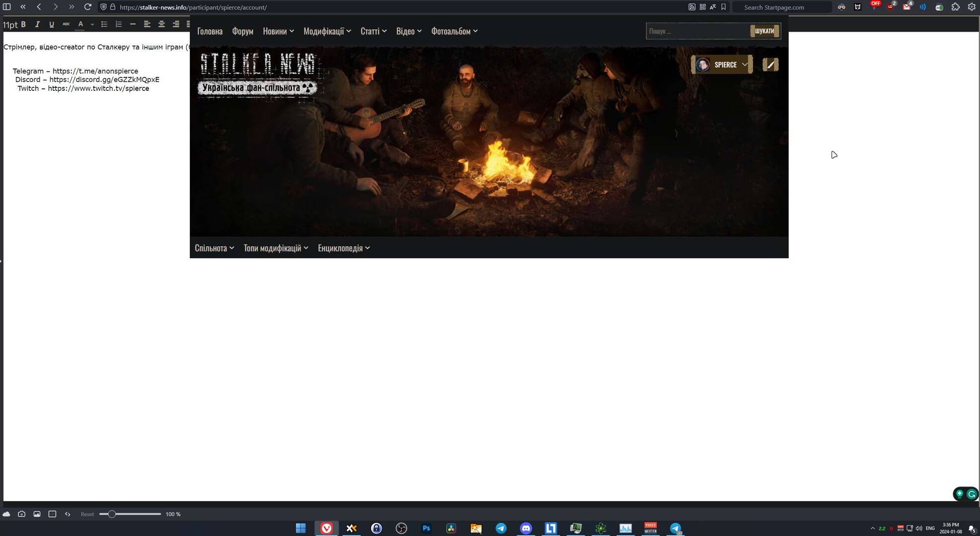Insert a bulleted list
This screenshot has width=980, height=536.
(104, 24)
